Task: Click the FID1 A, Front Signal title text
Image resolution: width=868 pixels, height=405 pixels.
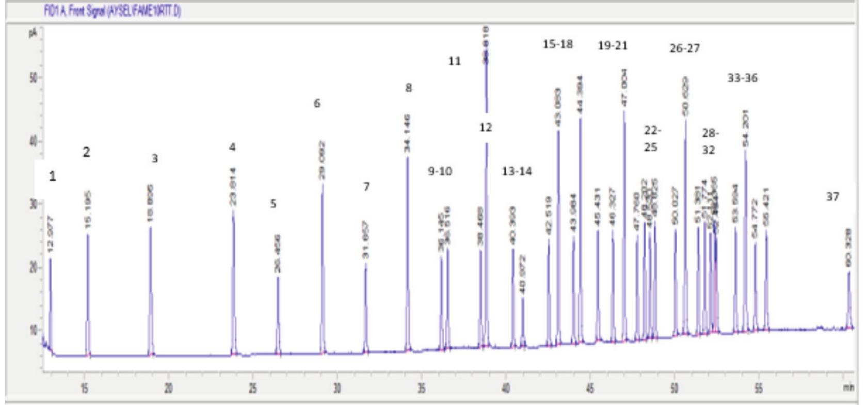Action: (x=112, y=11)
